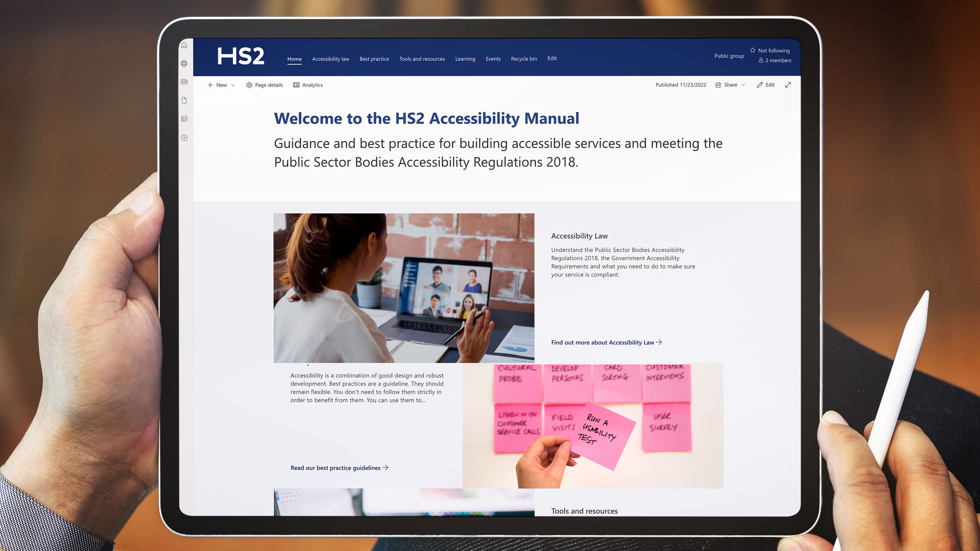
Task: Click the HS2 logo
Action: coord(241,56)
